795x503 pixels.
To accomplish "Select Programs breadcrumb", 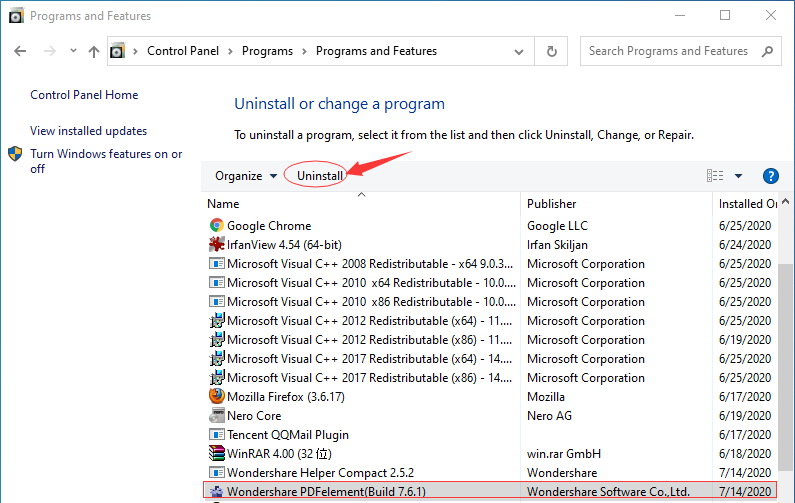I will [267, 51].
